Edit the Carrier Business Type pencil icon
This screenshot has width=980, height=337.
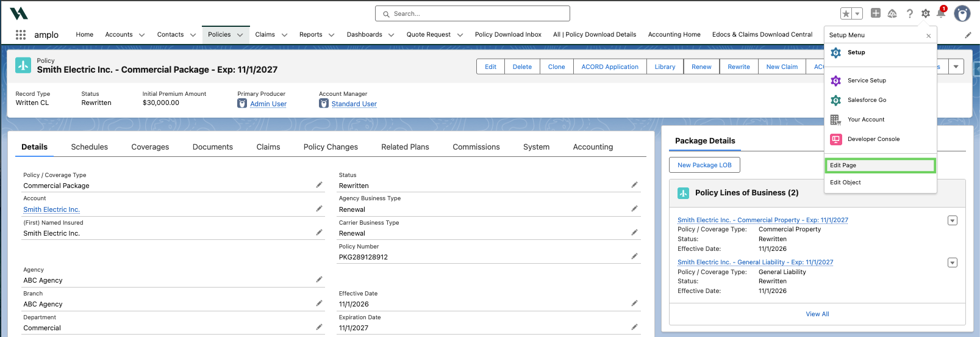pyautogui.click(x=634, y=232)
